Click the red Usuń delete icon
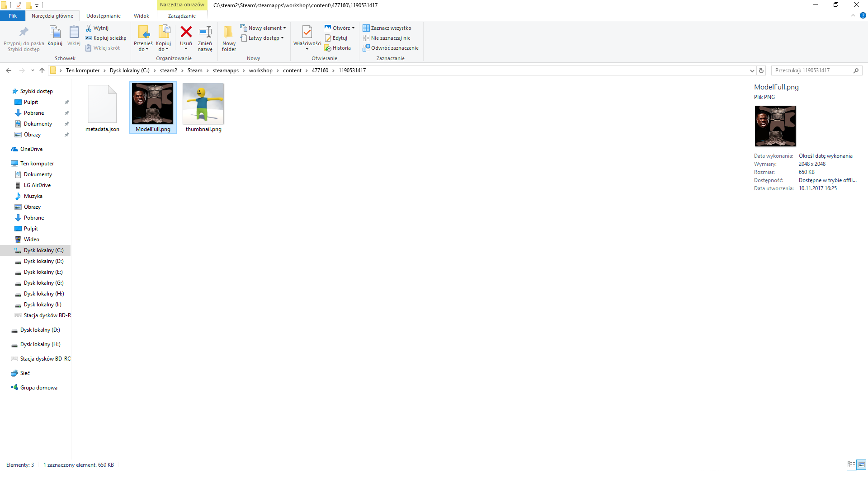868x488 pixels. pos(186,32)
